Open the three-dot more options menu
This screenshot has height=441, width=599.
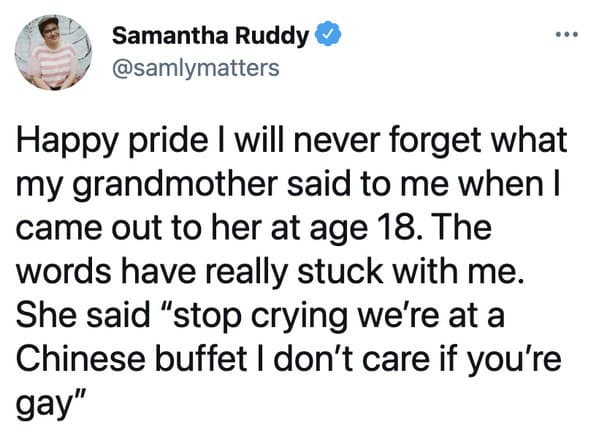click(567, 35)
